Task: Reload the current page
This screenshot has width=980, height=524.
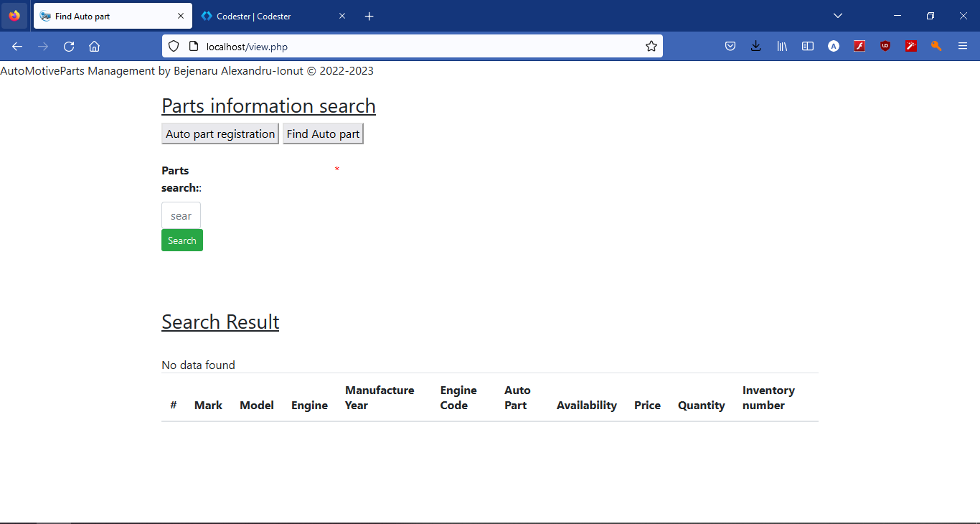Action: point(69,47)
